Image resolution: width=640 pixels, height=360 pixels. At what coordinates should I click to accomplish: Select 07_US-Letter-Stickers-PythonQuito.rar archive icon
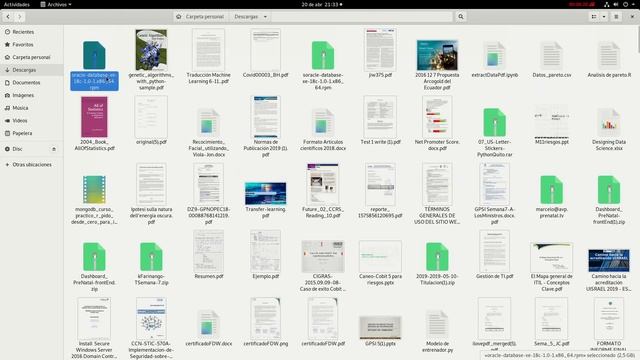click(x=494, y=122)
